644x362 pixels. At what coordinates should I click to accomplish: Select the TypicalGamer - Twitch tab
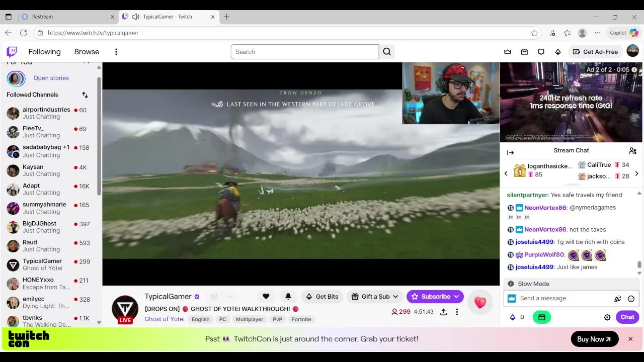169,17
